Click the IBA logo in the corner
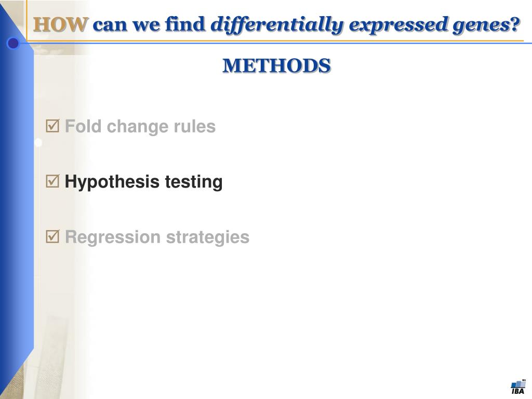 (518, 387)
